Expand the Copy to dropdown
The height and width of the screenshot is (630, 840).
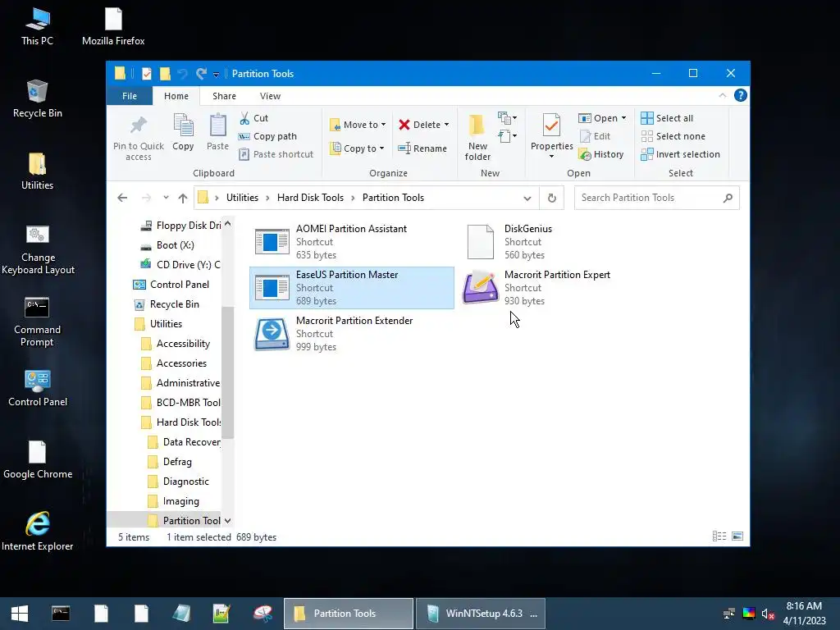pos(382,148)
